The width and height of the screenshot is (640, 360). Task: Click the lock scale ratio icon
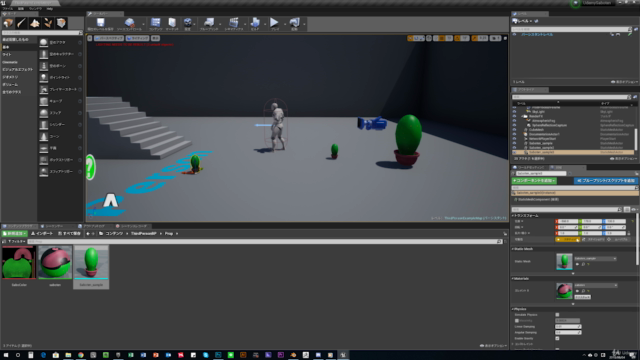[x=629, y=233]
